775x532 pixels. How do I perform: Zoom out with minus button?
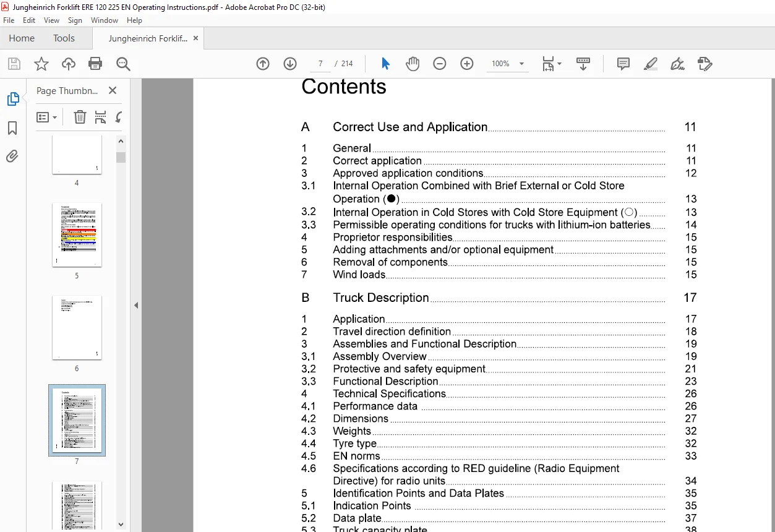[440, 64]
